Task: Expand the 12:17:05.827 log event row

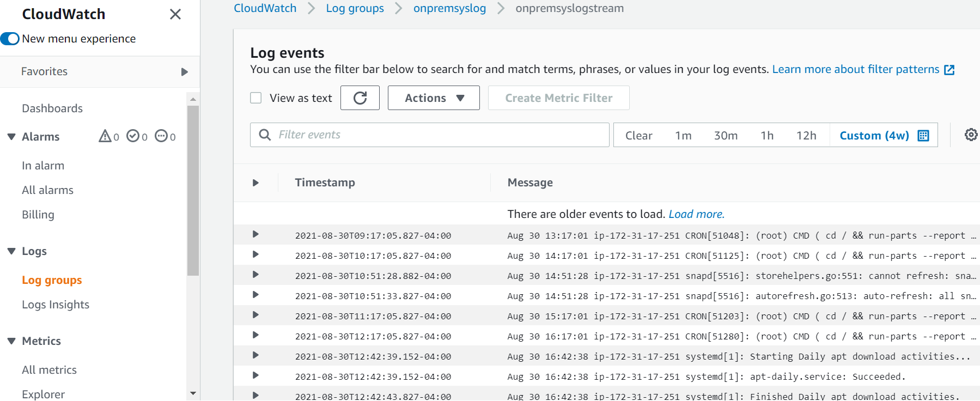Action: click(x=255, y=335)
